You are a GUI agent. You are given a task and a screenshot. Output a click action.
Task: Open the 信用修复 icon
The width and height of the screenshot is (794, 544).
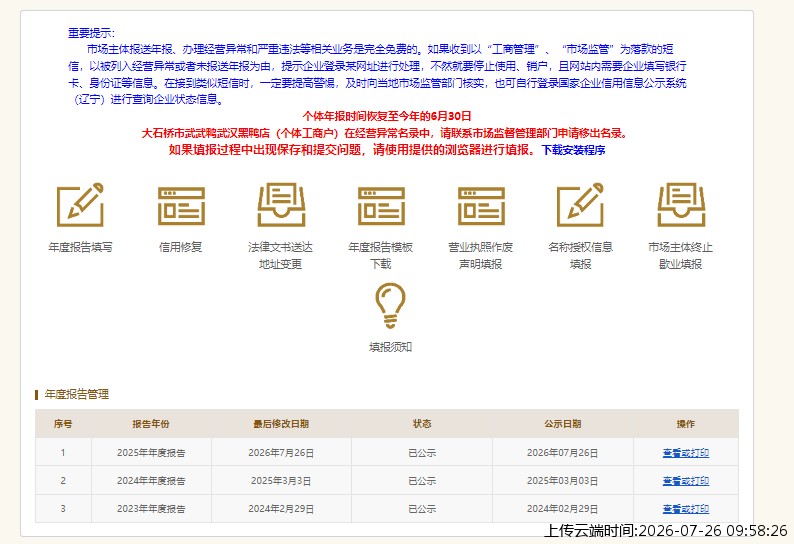[181, 206]
